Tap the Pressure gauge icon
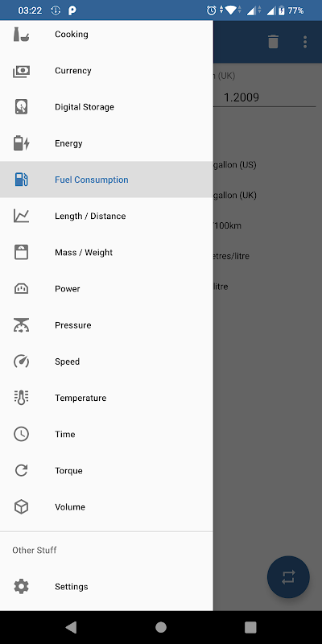Image resolution: width=322 pixels, height=644 pixels. coord(22,325)
